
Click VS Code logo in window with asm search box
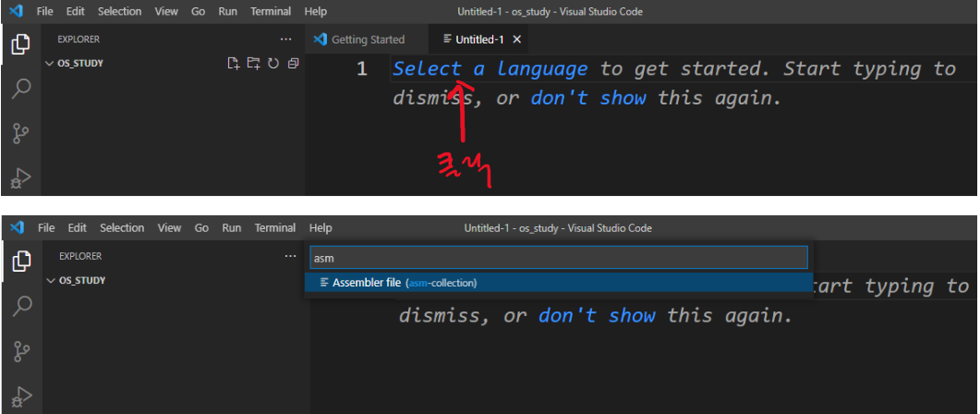(17, 227)
